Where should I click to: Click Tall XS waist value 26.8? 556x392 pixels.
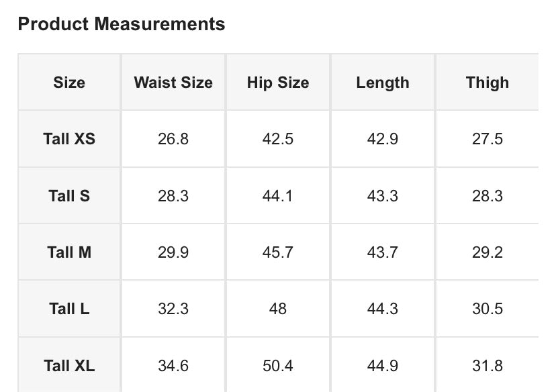[x=173, y=139]
